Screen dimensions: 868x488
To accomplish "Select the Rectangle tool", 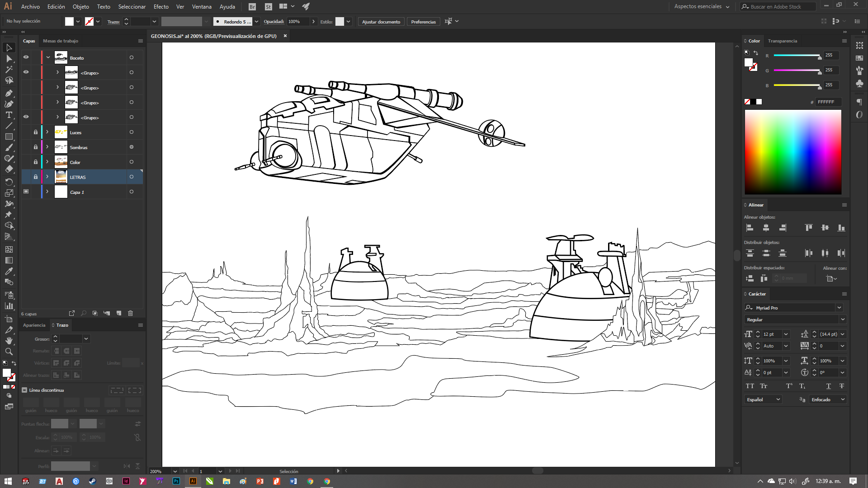I will point(9,136).
